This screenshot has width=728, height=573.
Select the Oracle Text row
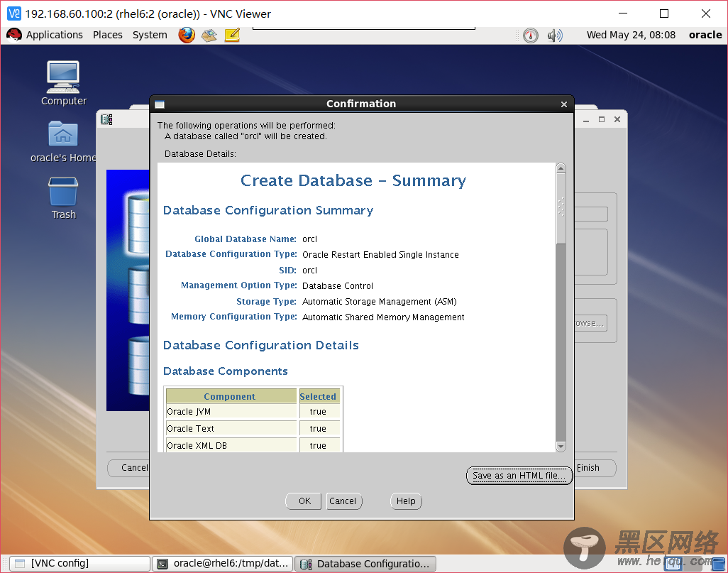point(253,428)
